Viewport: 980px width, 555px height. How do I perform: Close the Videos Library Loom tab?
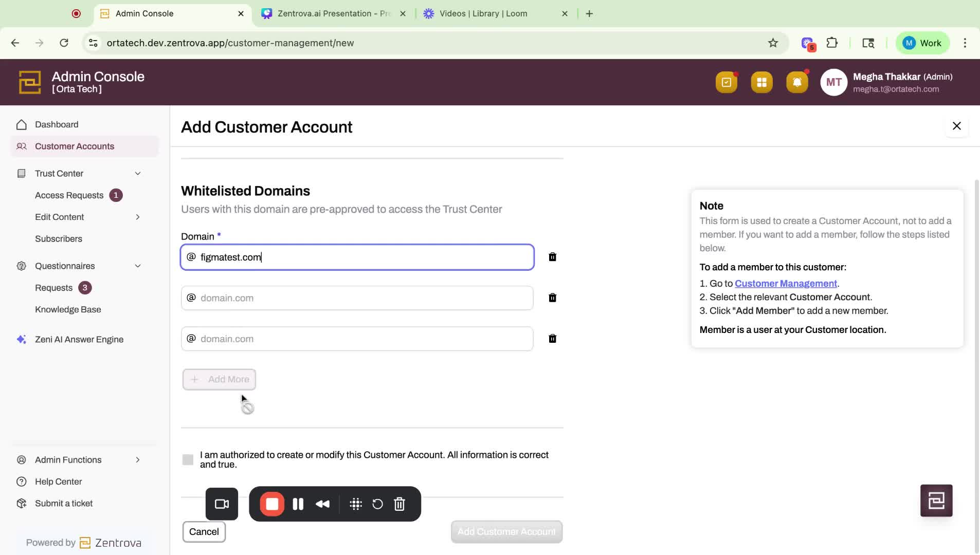point(565,14)
